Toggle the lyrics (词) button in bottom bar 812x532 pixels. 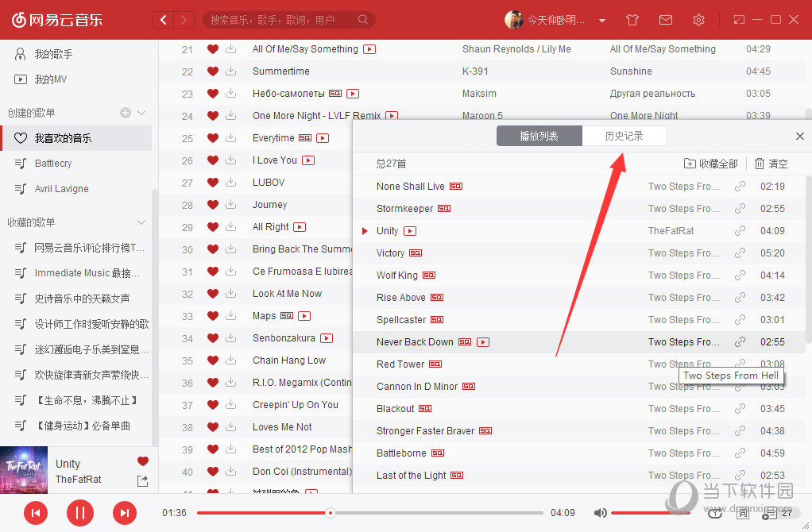(x=742, y=513)
